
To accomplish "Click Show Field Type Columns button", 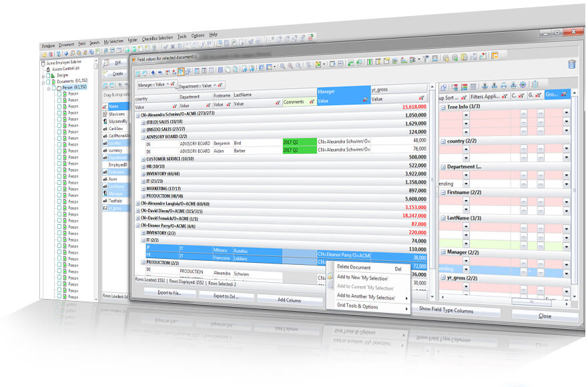I will tap(445, 310).
